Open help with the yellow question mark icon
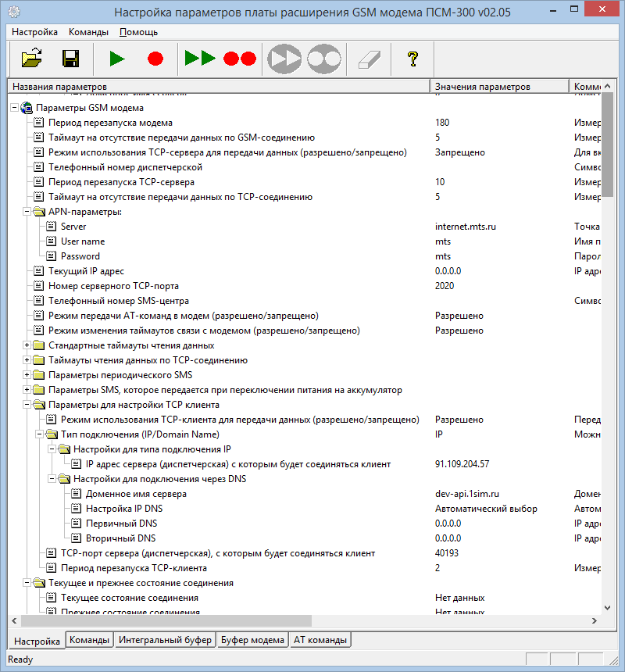The width and height of the screenshot is (625, 672). 413,59
